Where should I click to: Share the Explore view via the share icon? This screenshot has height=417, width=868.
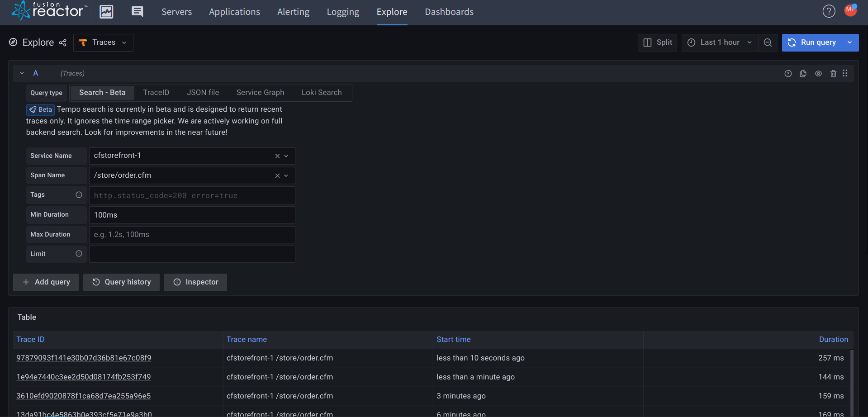pos(62,43)
